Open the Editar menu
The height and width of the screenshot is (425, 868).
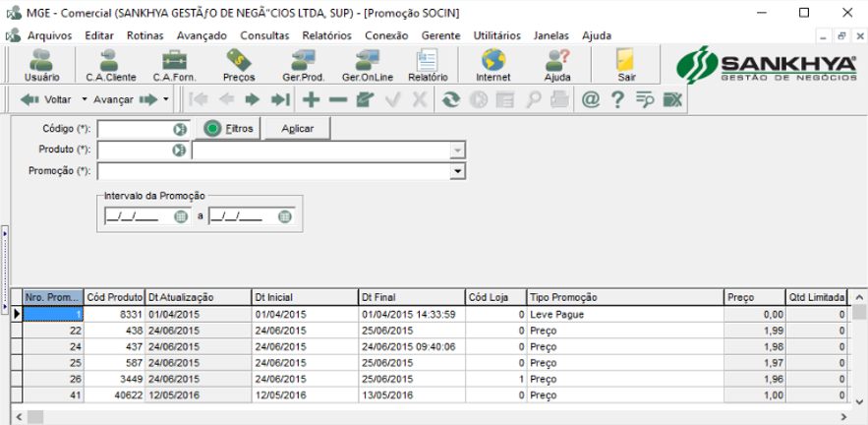pyautogui.click(x=99, y=35)
